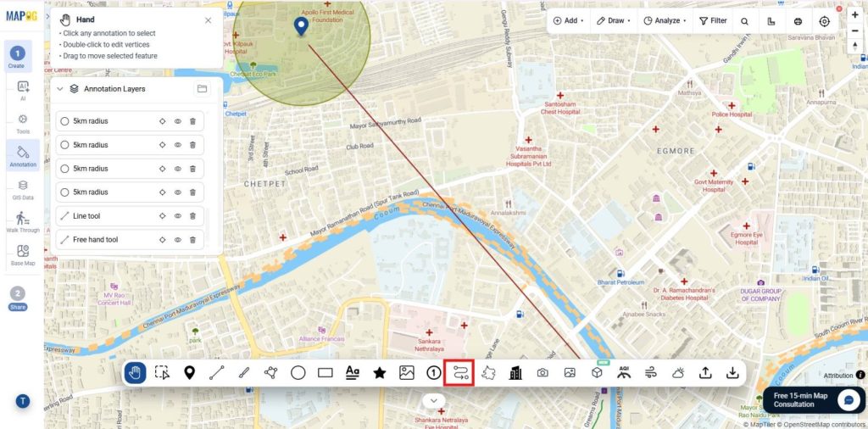Select the freehand brush tool
868x429 pixels.
[x=243, y=372]
